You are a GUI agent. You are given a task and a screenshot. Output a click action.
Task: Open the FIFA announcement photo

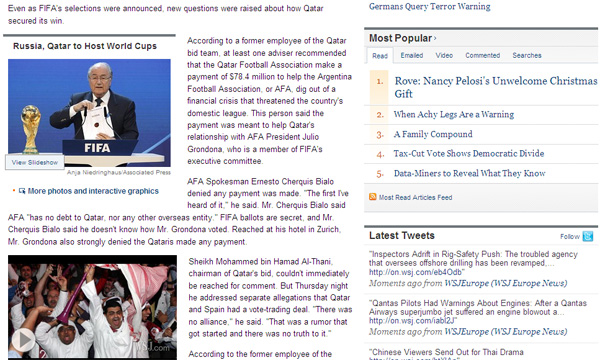pyautogui.click(x=89, y=112)
